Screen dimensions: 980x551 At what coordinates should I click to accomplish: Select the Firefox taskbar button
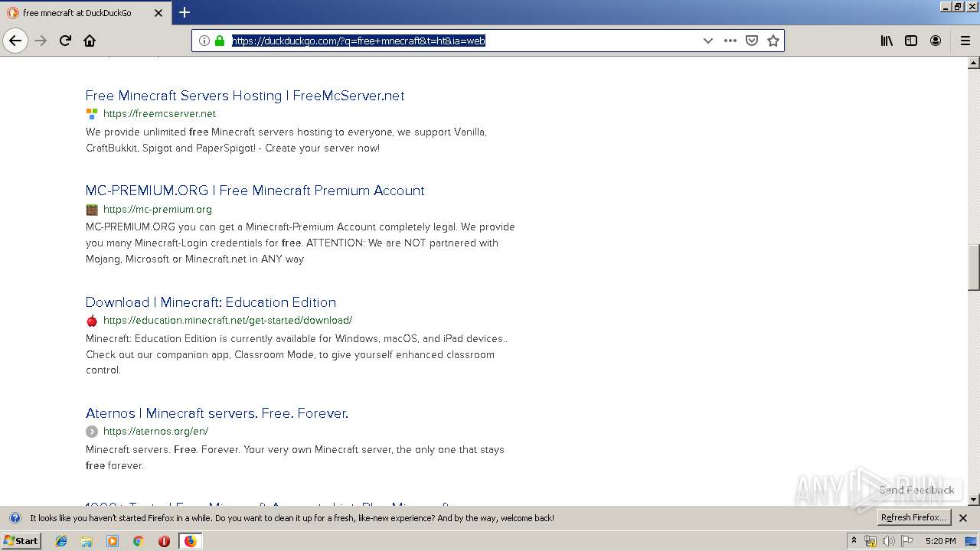[190, 541]
